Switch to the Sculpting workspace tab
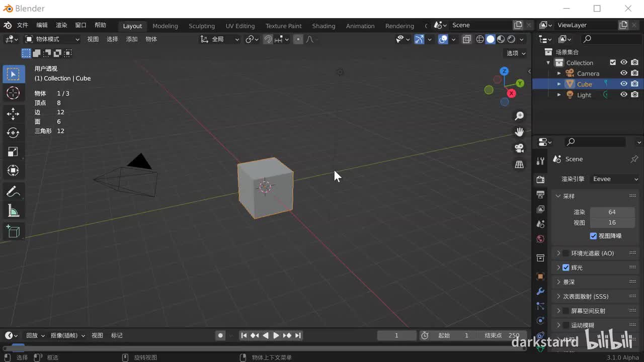Screen dimensions: 644x362 (x=202, y=26)
